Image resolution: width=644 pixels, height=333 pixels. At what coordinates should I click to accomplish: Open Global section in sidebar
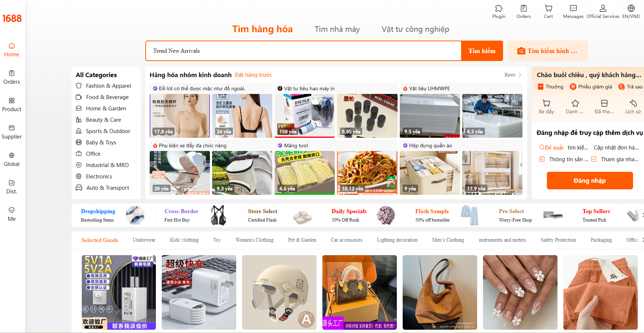12,159
